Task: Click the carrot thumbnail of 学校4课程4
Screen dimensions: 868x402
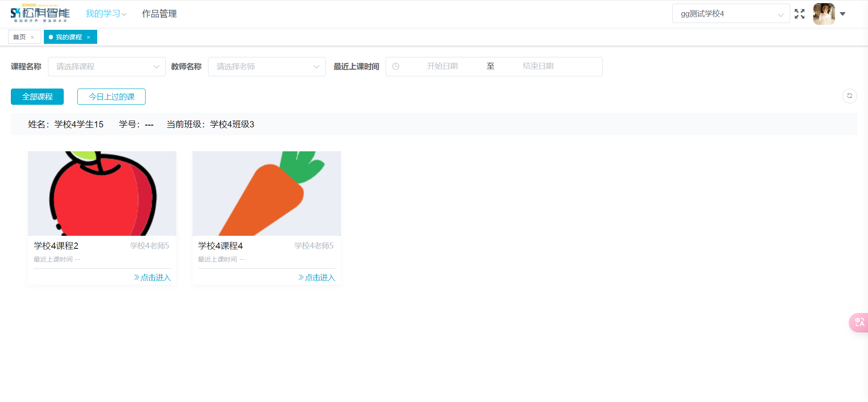Action: point(267,193)
